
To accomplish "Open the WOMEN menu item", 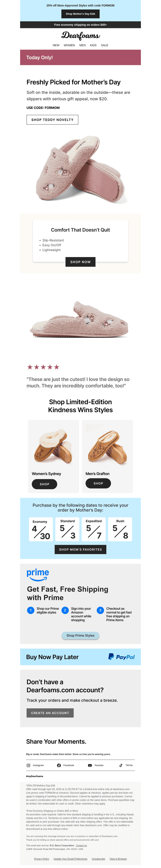I will [69, 45].
